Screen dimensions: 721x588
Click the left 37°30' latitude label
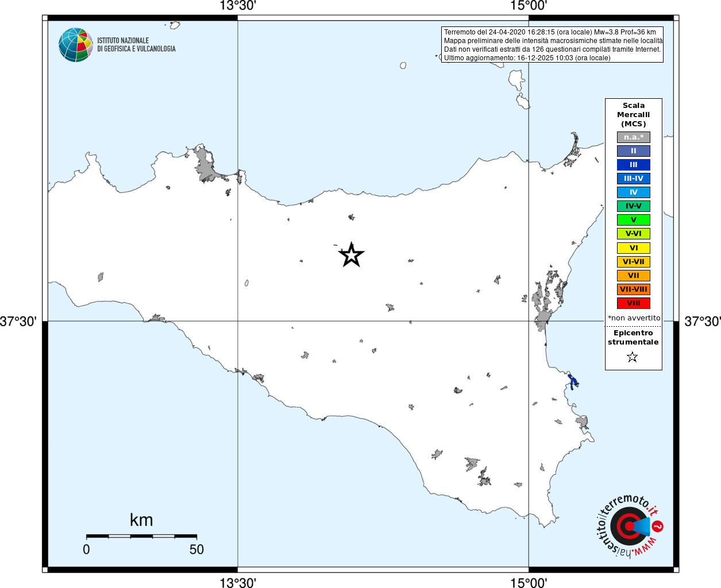[18, 322]
